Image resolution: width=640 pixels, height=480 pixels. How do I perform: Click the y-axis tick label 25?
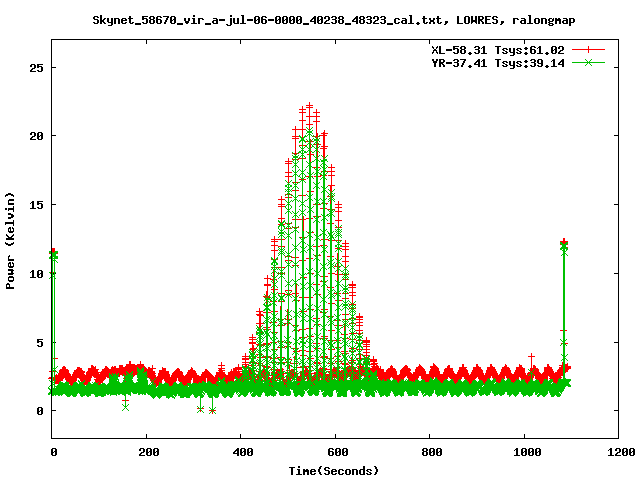36,68
